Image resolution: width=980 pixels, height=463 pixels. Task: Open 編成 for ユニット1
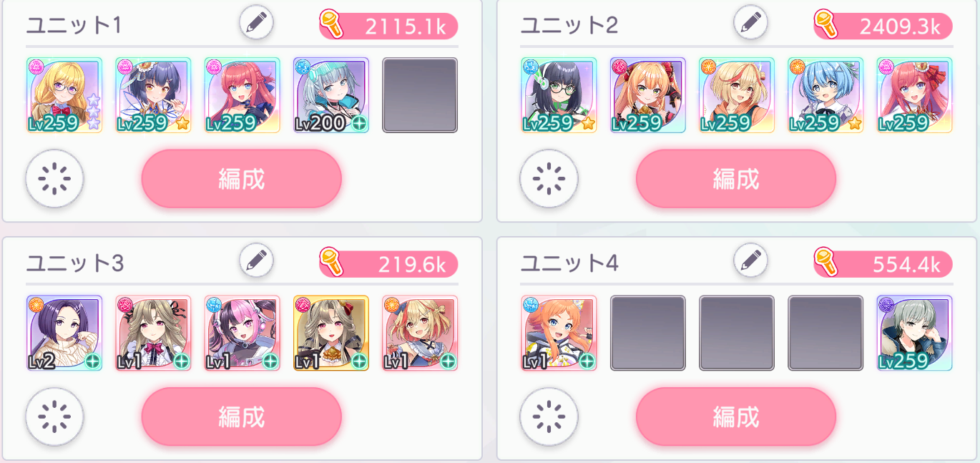coord(242,179)
